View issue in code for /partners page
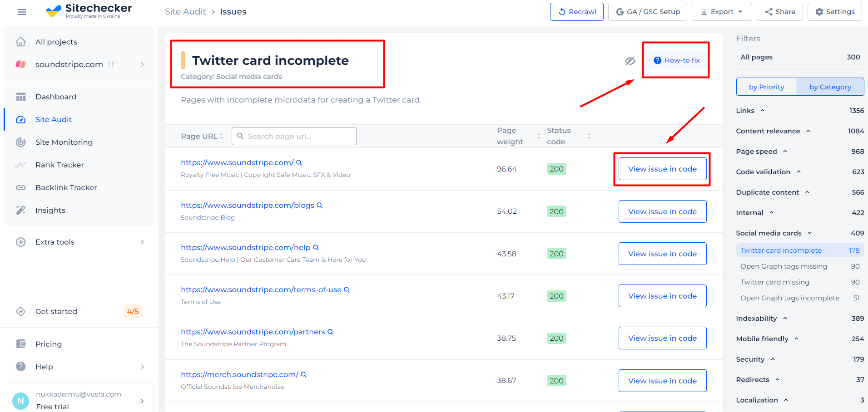Screen dimensions: 868x412 [x=662, y=338]
